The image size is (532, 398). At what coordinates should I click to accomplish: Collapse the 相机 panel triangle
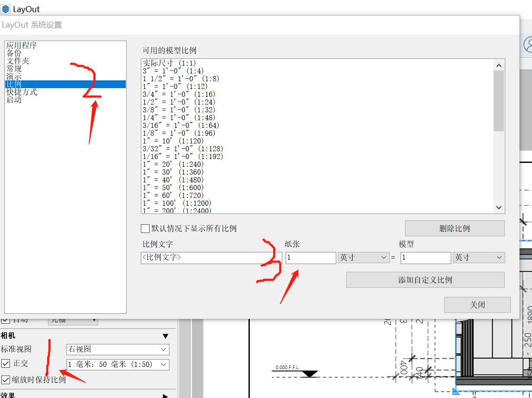165,336
